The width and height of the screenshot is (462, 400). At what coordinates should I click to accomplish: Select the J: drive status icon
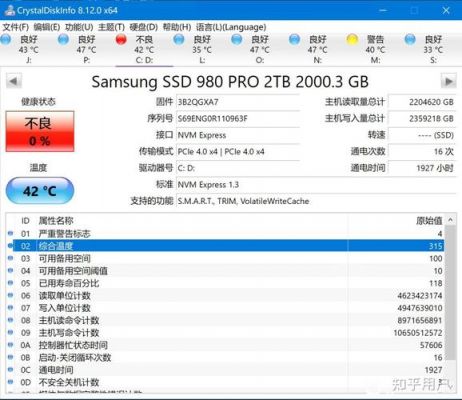(x=6, y=39)
